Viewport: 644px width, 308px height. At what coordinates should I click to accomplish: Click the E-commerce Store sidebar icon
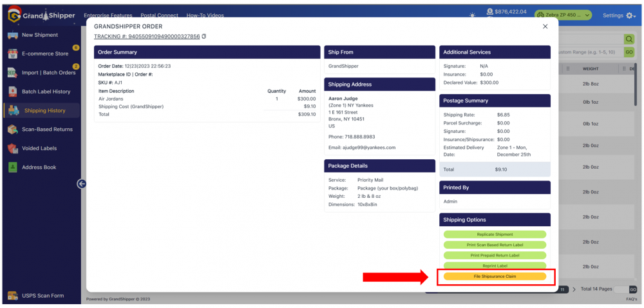[12, 54]
